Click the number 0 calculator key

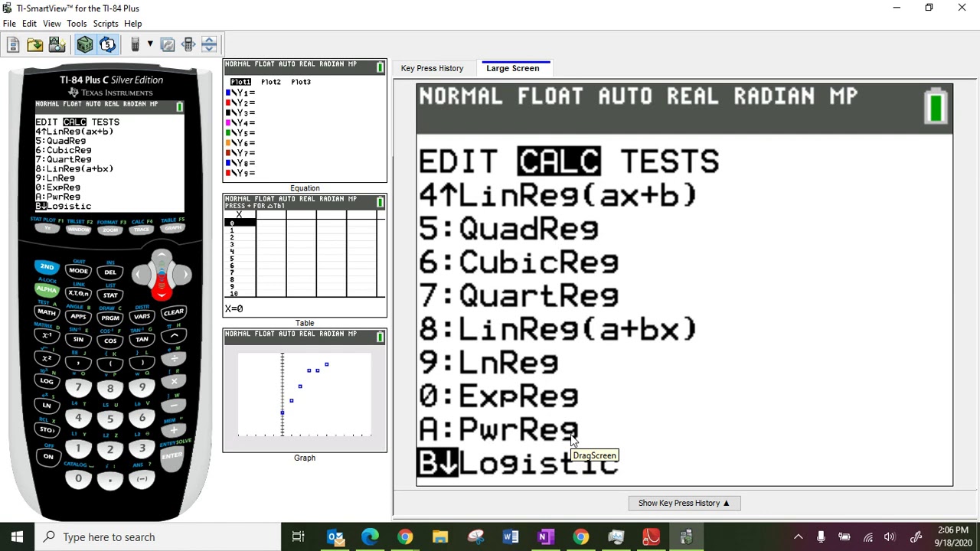click(x=78, y=479)
